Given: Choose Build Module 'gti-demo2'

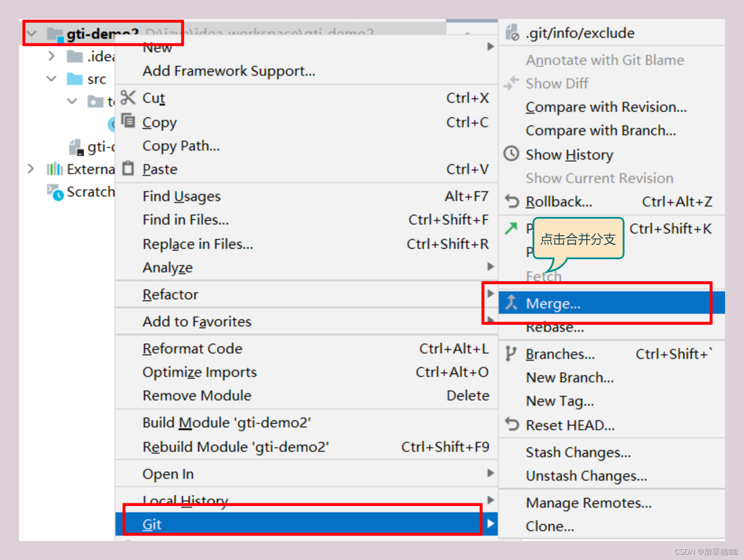Looking at the screenshot, I should pyautogui.click(x=227, y=422).
